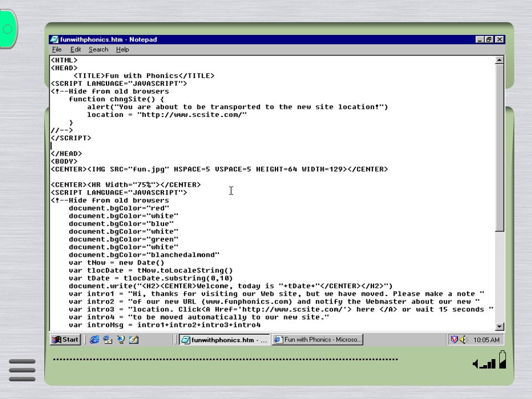This screenshot has width=532, height=399.
Task: Click the green circle button at top left
Action: point(8,29)
